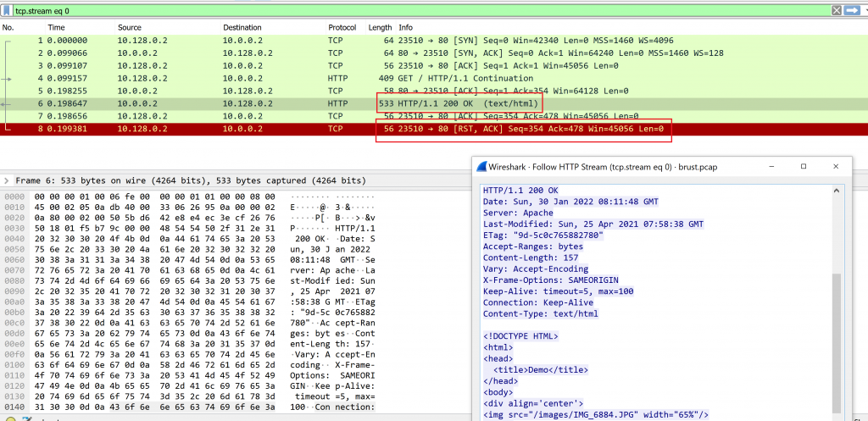This screenshot has height=421, width=868.
Task: Click the Follow HTTP Stream vertical scrollbar
Action: tap(837, 343)
